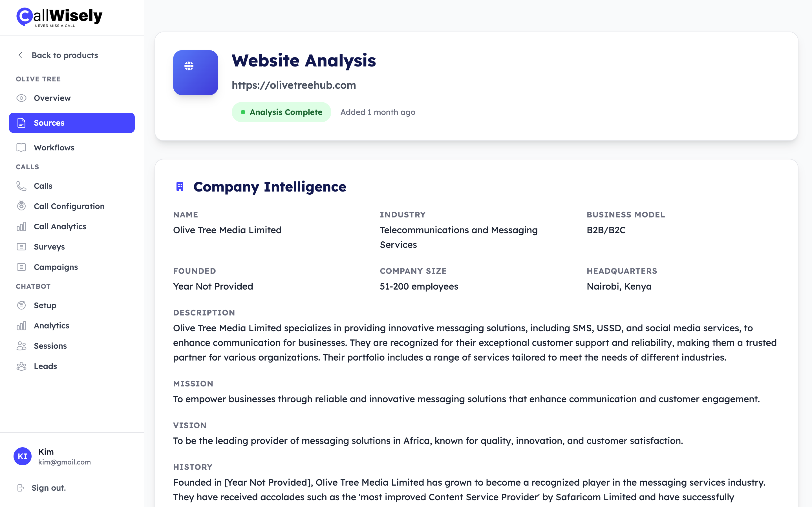The image size is (812, 507).
Task: Open the Sources menu item
Action: coord(72,123)
